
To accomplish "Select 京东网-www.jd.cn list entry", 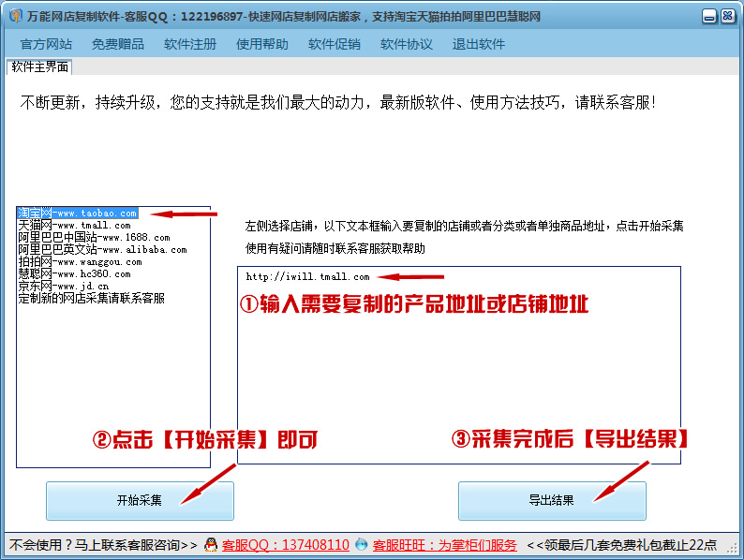I will pyautogui.click(x=63, y=286).
